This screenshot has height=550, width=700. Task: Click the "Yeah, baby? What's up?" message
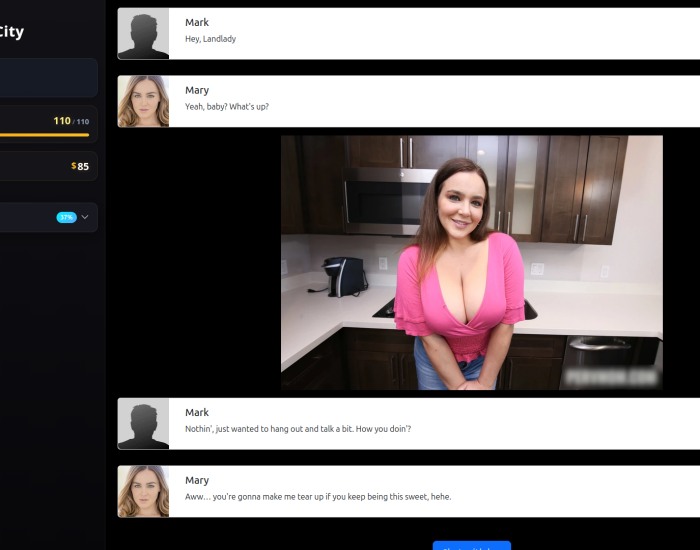227,107
